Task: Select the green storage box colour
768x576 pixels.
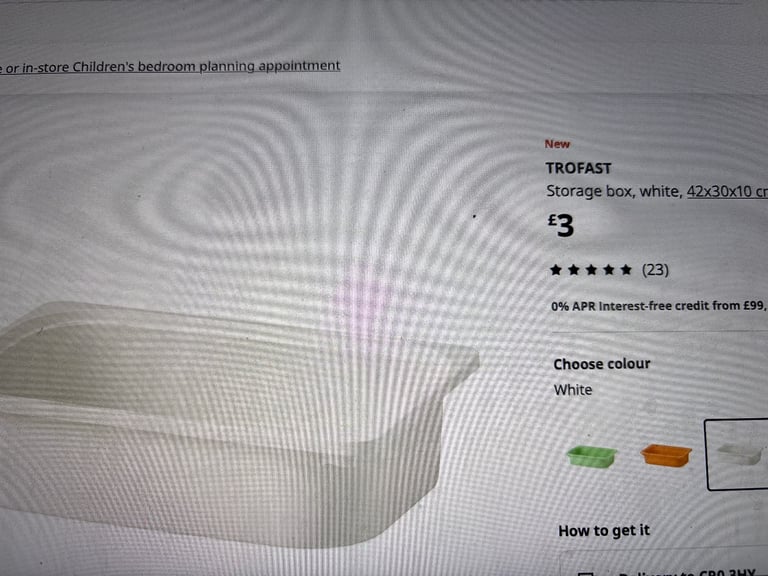Action: (592, 456)
